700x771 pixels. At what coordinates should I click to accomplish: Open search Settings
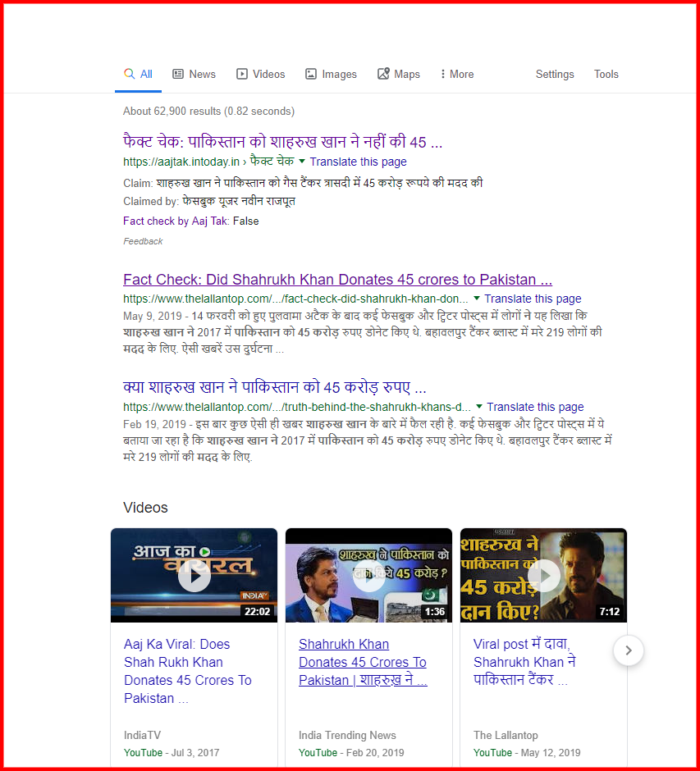[x=555, y=75]
